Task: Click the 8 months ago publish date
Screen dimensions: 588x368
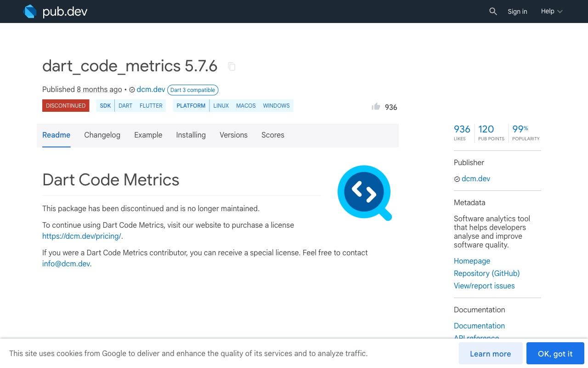Action: [x=99, y=90]
